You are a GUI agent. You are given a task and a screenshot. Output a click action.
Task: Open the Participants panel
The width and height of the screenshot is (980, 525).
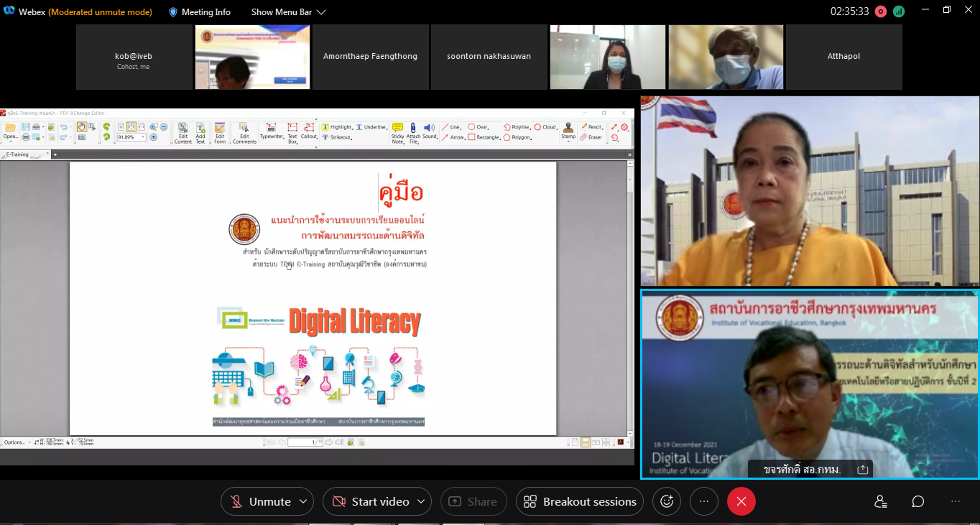coord(880,501)
